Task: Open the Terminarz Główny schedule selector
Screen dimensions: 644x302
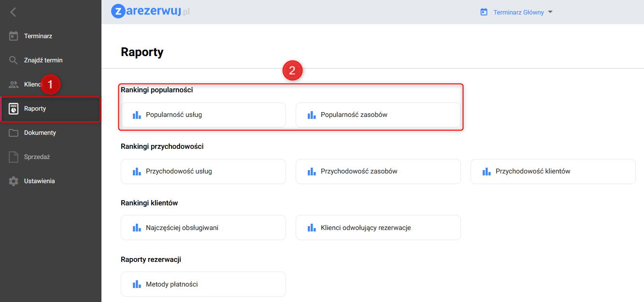Action: click(x=518, y=12)
